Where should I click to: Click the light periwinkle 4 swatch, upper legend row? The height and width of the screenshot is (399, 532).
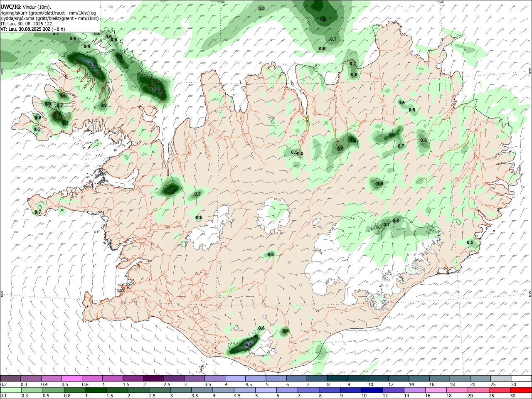(235, 379)
